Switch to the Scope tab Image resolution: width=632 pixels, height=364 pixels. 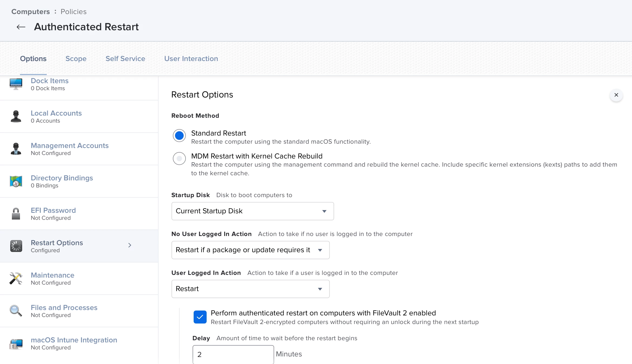coord(76,59)
